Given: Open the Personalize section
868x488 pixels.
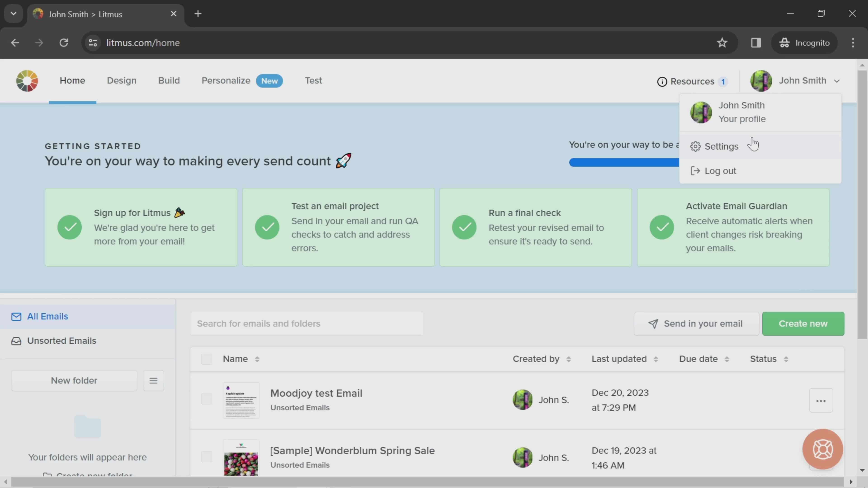Looking at the screenshot, I should 226,80.
